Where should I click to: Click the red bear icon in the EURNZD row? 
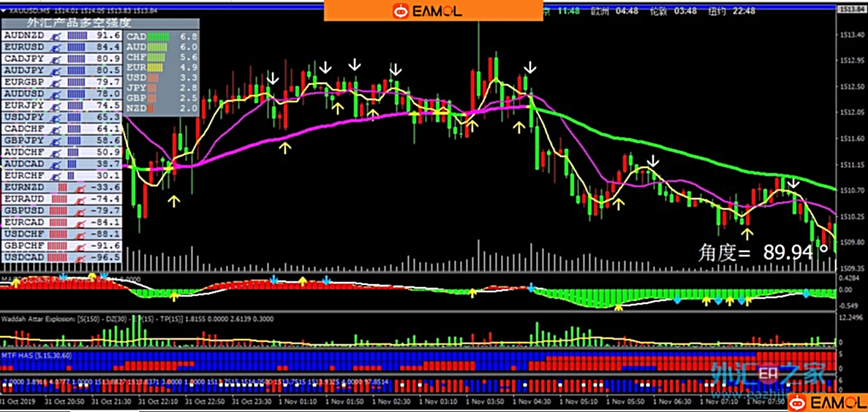click(x=80, y=188)
